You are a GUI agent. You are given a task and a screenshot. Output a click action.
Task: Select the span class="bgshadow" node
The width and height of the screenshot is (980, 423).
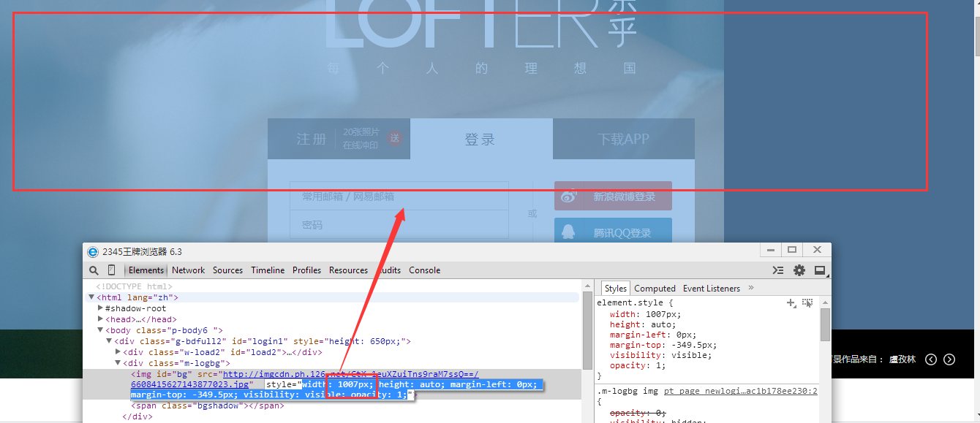207,405
